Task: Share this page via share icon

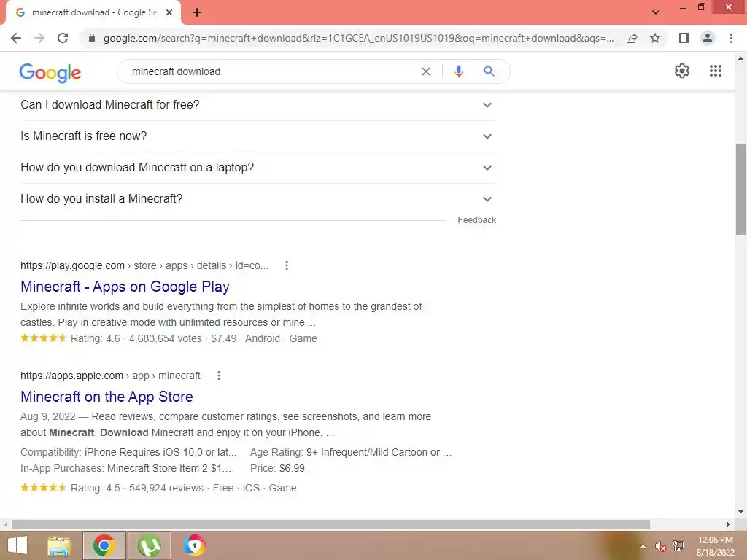Action: tap(632, 38)
